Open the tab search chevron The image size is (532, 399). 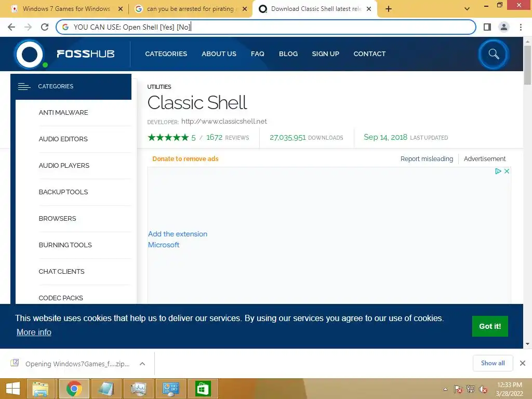[467, 9]
